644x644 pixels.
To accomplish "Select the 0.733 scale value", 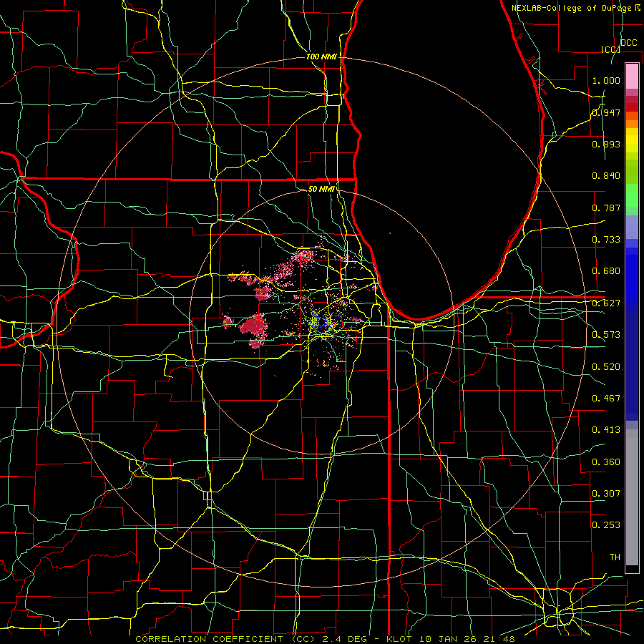I will (x=606, y=240).
